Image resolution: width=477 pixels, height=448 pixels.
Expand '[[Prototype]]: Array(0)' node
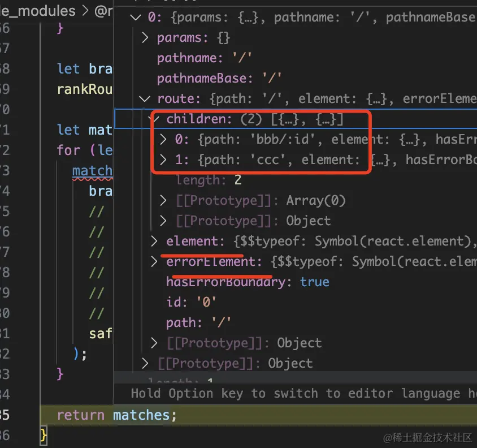click(x=163, y=200)
